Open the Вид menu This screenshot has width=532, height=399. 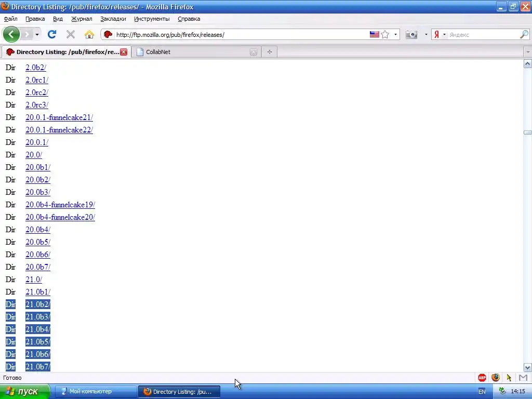58,19
